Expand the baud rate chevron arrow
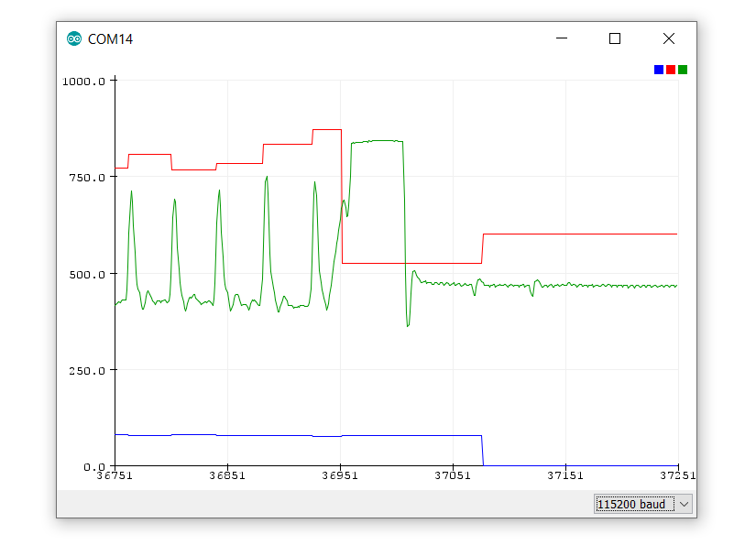 [684, 504]
